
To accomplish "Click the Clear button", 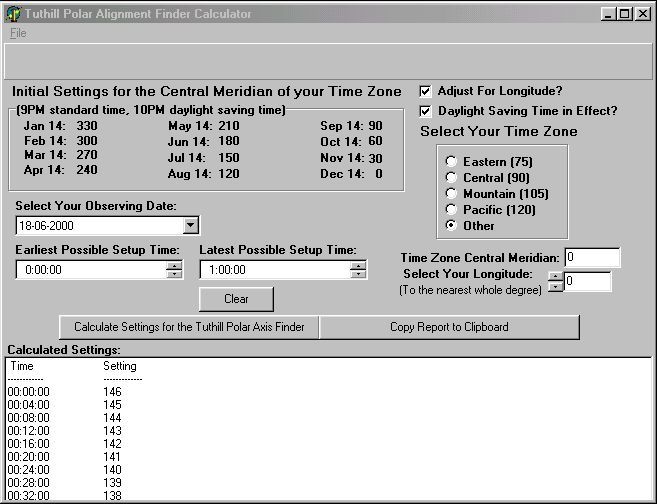I will [x=236, y=299].
